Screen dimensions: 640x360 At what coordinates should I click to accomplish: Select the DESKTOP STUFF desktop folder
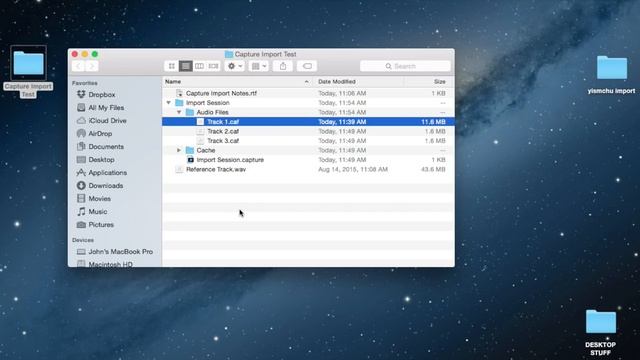click(x=600, y=332)
